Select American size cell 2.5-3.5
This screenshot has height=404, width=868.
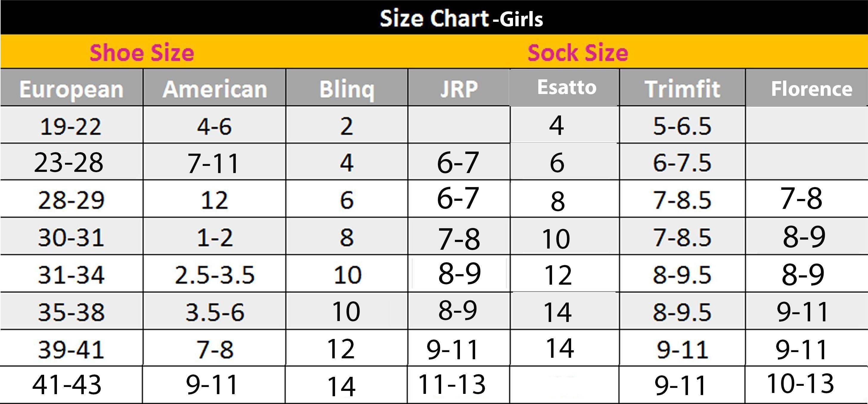pos(215,275)
